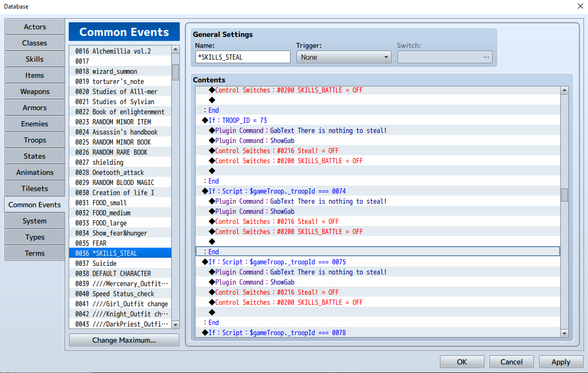
Task: Confirm with the OK button
Action: tap(462, 362)
